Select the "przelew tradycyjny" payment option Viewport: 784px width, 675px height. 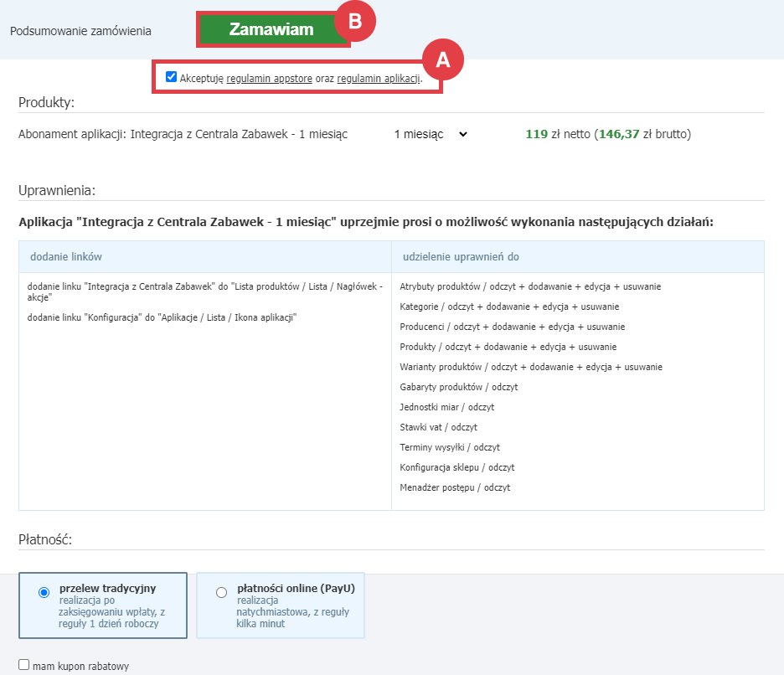pyautogui.click(x=43, y=590)
